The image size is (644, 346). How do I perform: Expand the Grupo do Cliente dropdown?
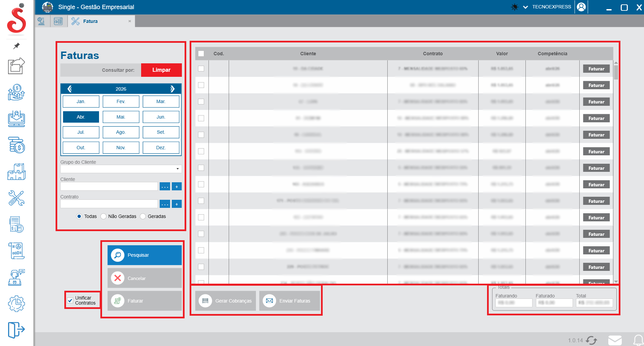(x=178, y=169)
